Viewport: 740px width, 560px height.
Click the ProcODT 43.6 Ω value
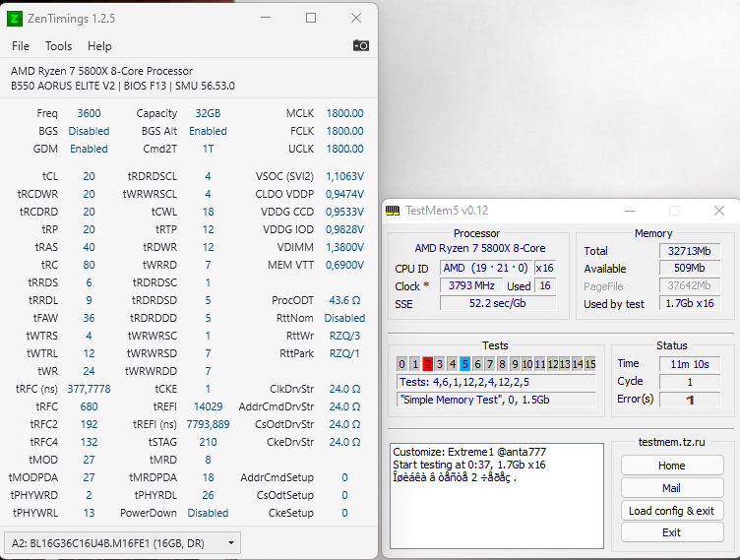345,300
